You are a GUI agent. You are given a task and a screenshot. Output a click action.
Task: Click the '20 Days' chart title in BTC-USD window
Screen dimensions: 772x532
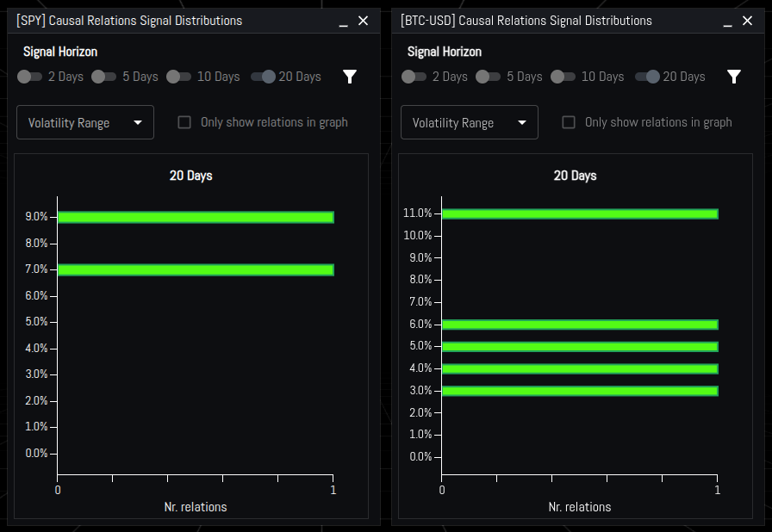(575, 176)
